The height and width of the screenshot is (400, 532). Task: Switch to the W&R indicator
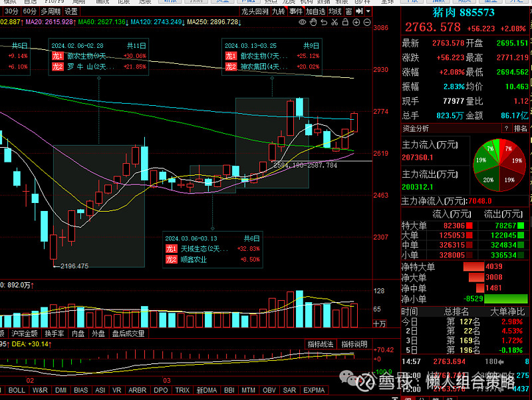(40, 390)
